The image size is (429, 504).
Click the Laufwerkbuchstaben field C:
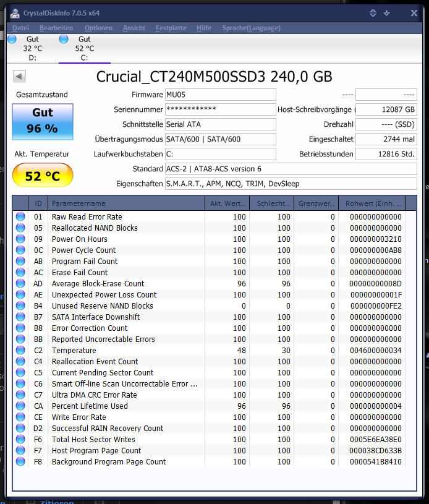(221, 153)
